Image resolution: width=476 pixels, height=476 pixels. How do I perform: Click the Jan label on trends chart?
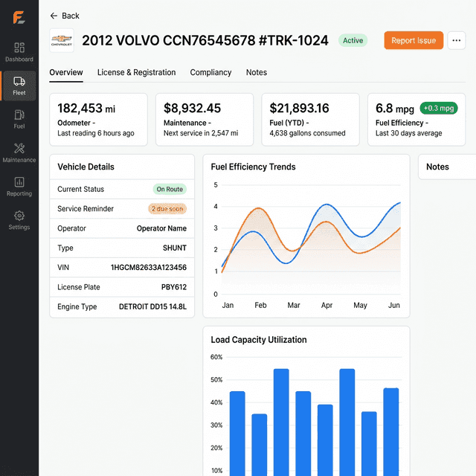point(228,306)
